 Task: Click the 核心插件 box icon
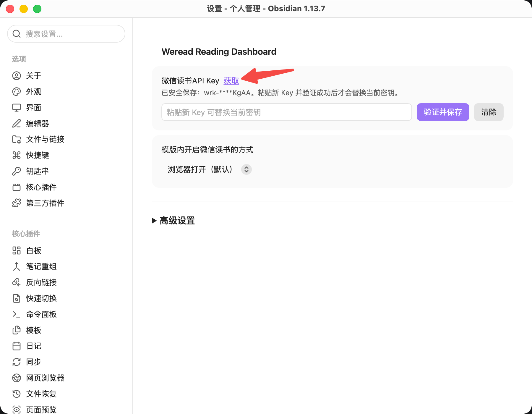(17, 187)
